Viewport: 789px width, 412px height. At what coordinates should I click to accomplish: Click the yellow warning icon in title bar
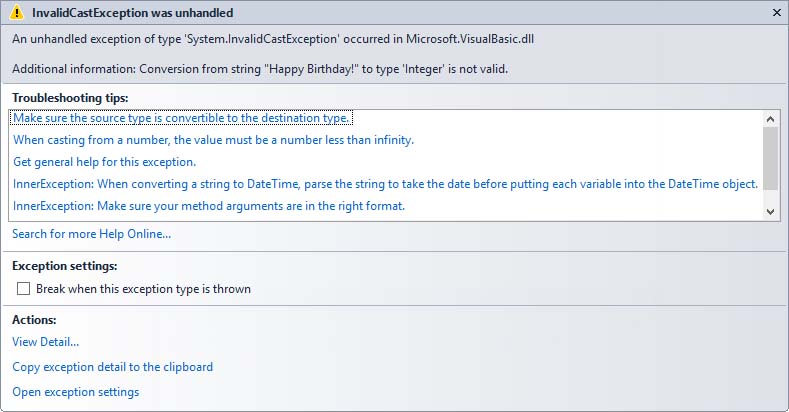tap(17, 13)
